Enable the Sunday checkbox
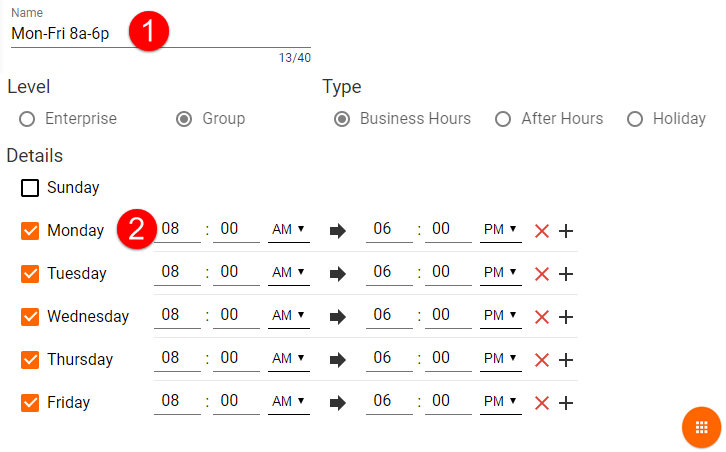Viewport: 726px width, 452px height. (30, 188)
